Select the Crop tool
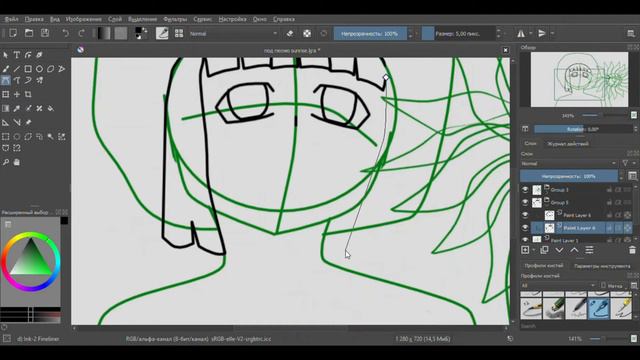The width and height of the screenshot is (640, 360). (x=28, y=94)
